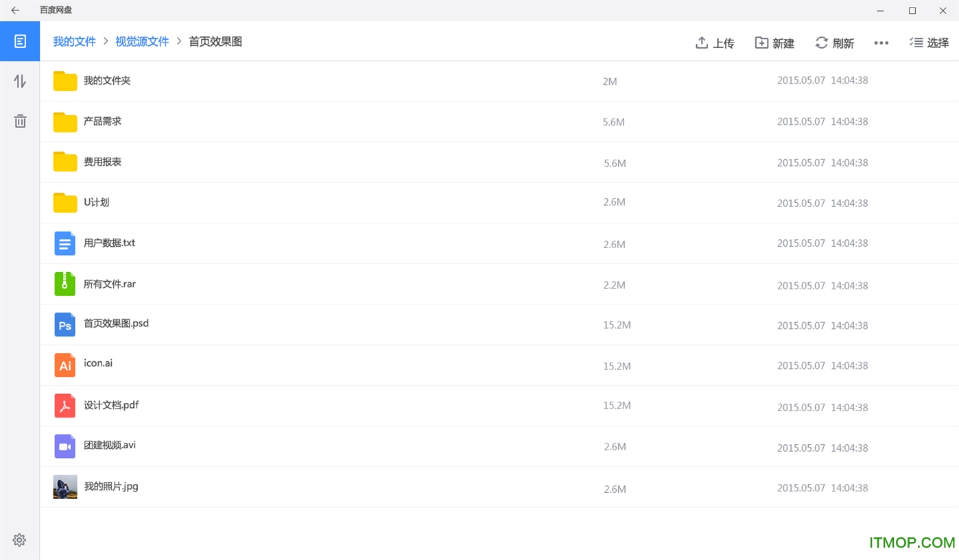Click the video icon of 团建视频.avi
The image size is (959, 560).
coord(64,446)
